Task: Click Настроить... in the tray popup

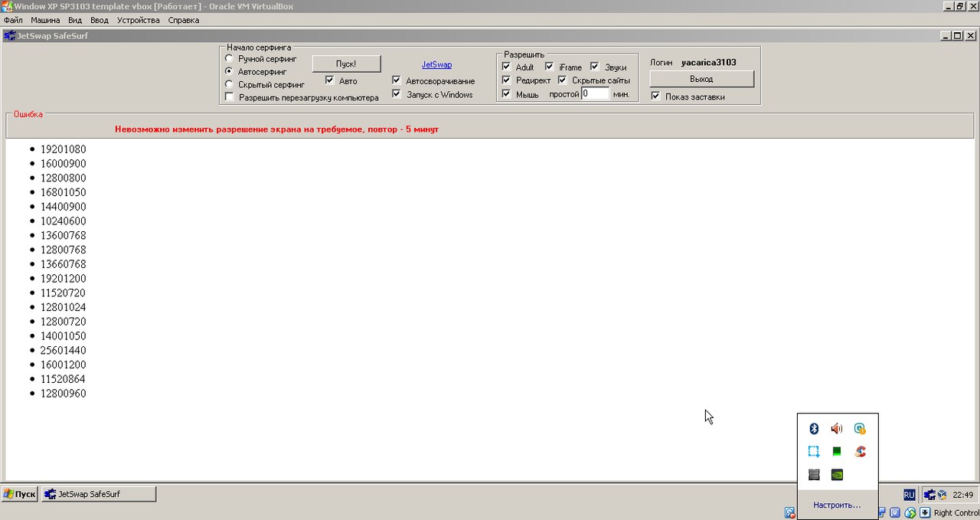Action: [x=837, y=505]
